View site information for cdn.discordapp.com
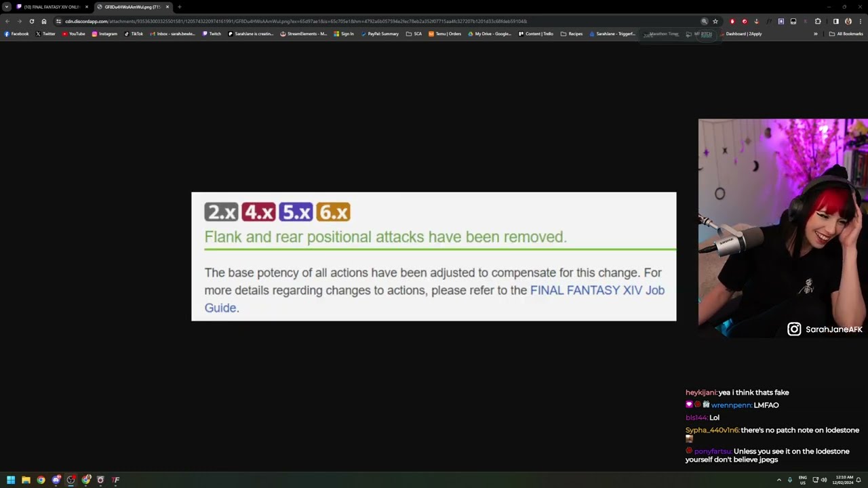 coord(58,21)
